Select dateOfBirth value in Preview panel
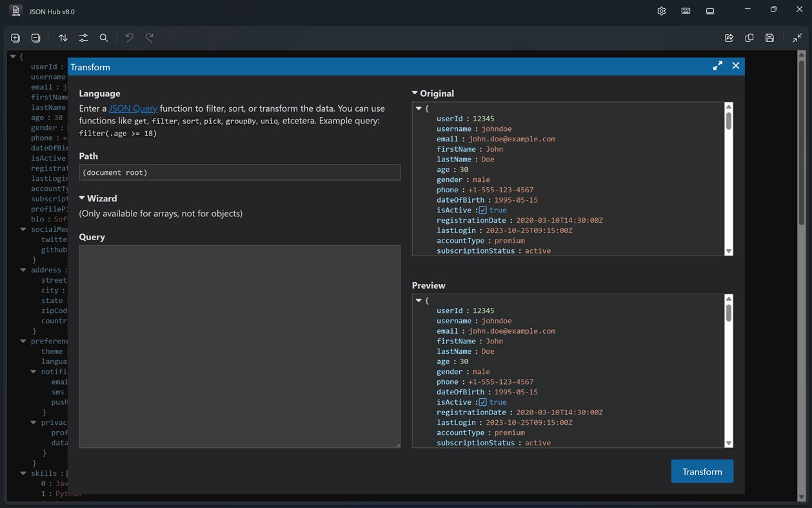 pos(516,392)
